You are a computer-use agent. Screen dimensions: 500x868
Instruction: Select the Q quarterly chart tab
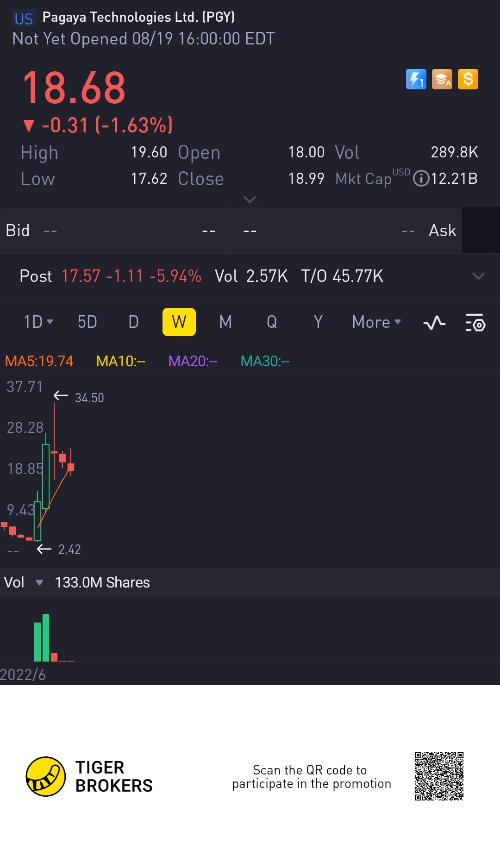pos(272,322)
